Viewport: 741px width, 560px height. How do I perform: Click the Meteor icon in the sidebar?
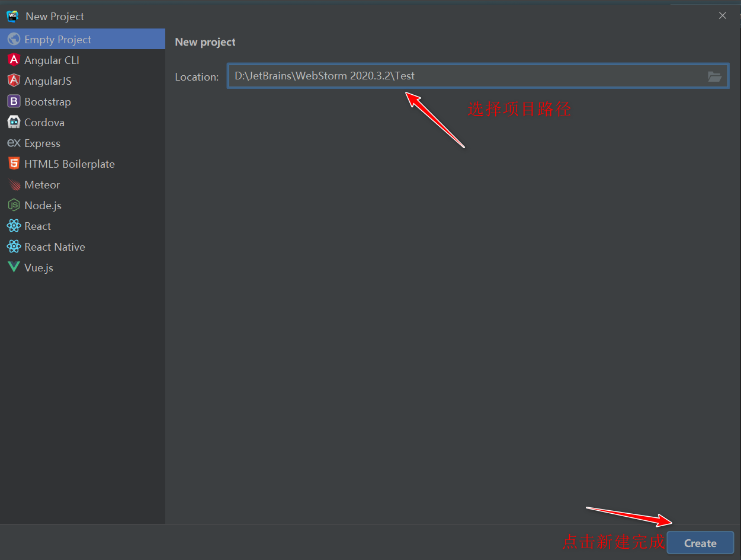click(x=14, y=184)
